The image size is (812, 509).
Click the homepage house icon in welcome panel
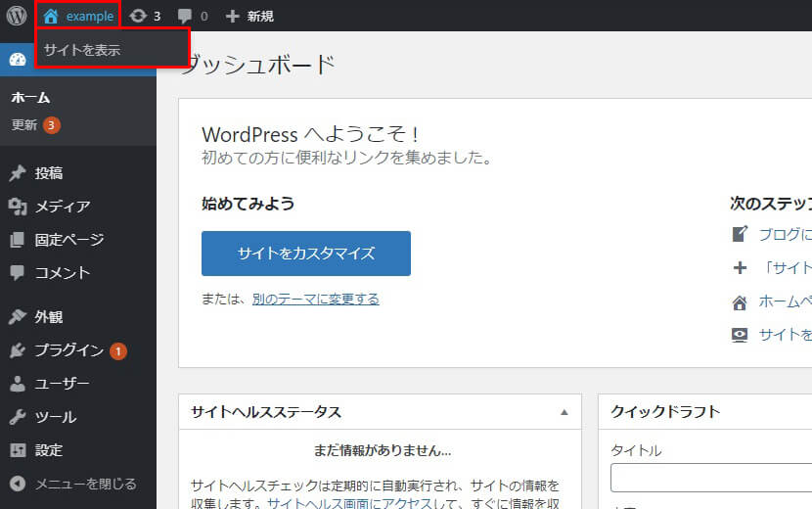(x=740, y=302)
